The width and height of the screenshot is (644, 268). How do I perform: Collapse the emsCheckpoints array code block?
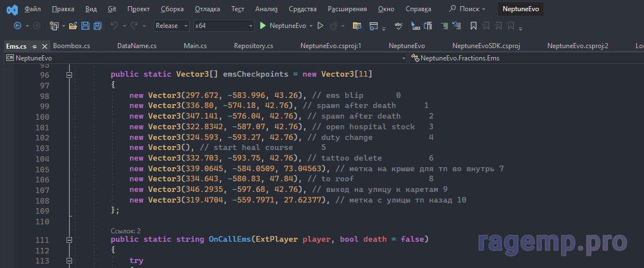pyautogui.click(x=70, y=74)
